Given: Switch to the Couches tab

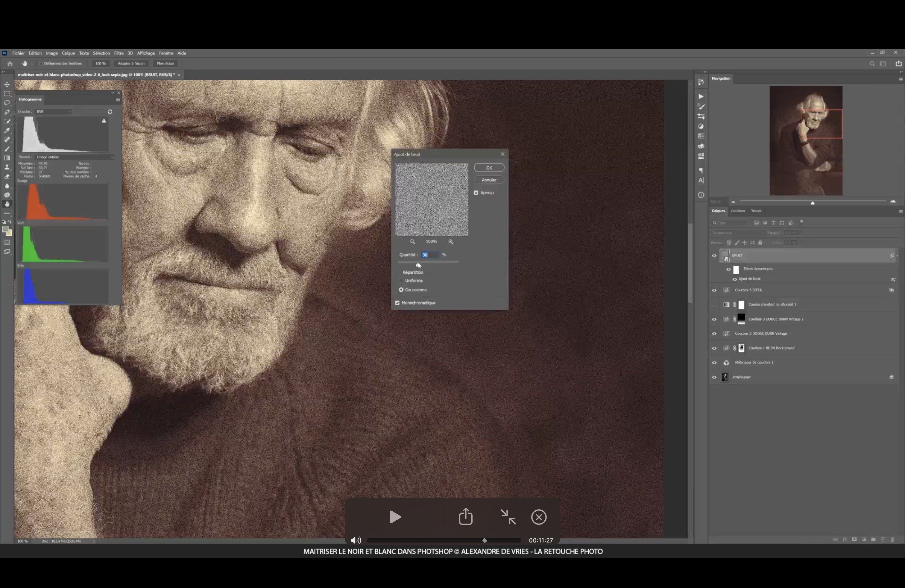Looking at the screenshot, I should 737,211.
